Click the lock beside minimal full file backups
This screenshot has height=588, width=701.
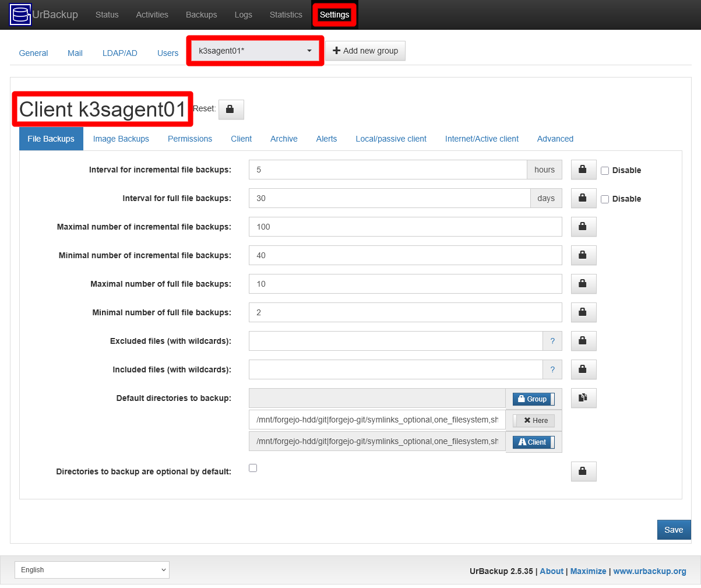583,312
